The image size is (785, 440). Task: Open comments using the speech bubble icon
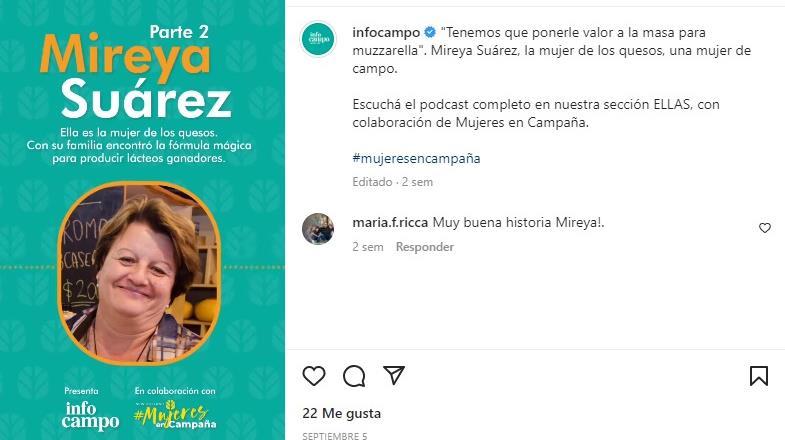point(354,376)
